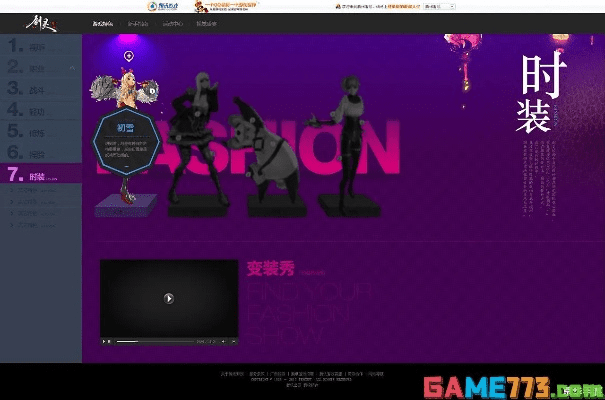Image resolution: width=605 pixels, height=400 pixels.
Task: Play the fashion show video center button
Action: click(169, 298)
